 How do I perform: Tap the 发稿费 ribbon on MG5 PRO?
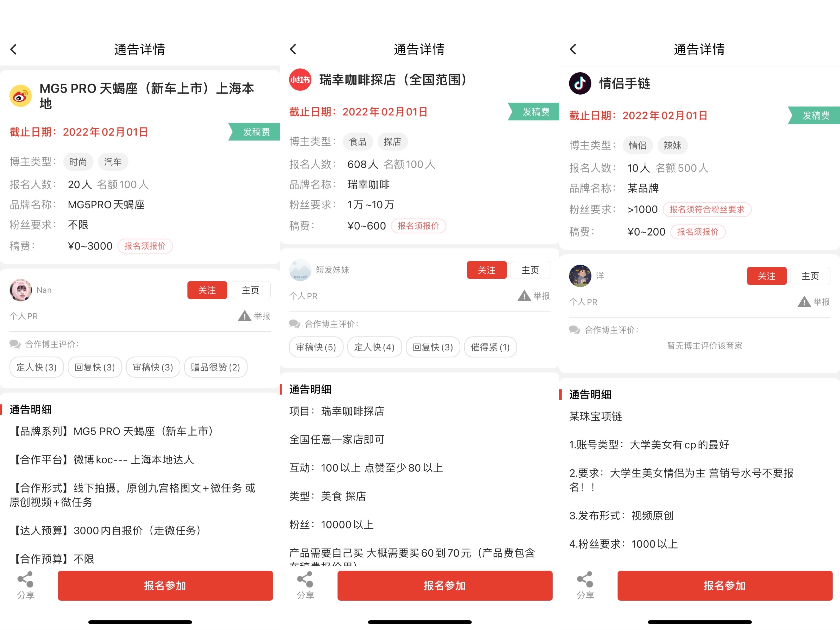coord(254,132)
